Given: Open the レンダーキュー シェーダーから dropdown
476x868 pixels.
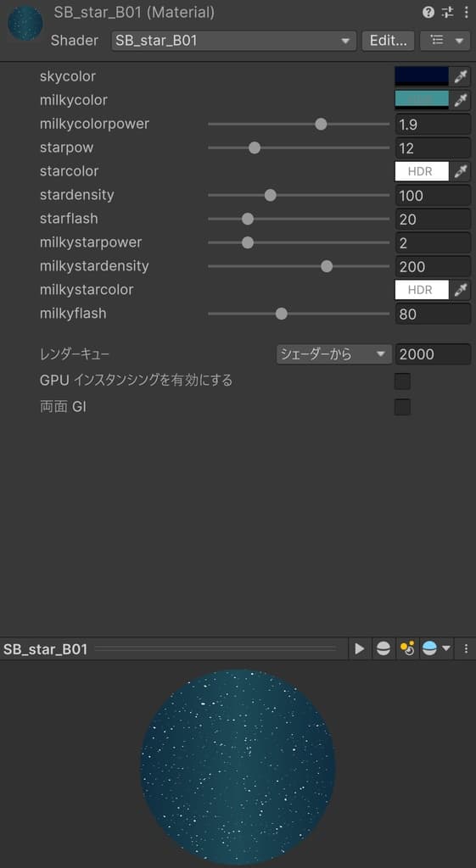Looking at the screenshot, I should 333,354.
